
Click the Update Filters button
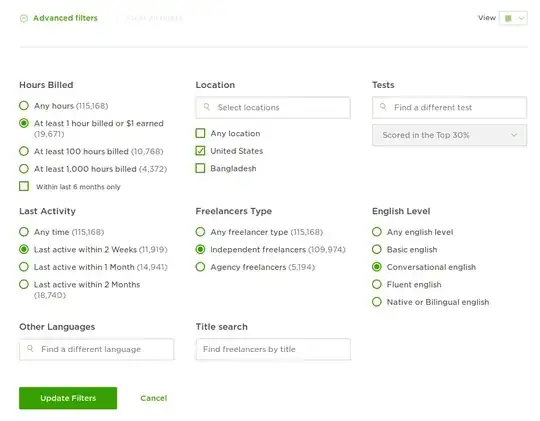(68, 398)
